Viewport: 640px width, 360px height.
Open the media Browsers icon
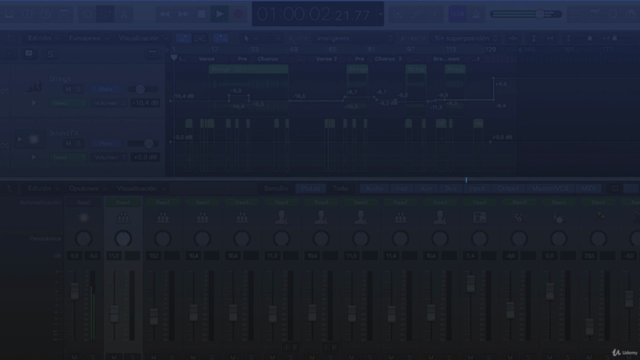(x=631, y=14)
